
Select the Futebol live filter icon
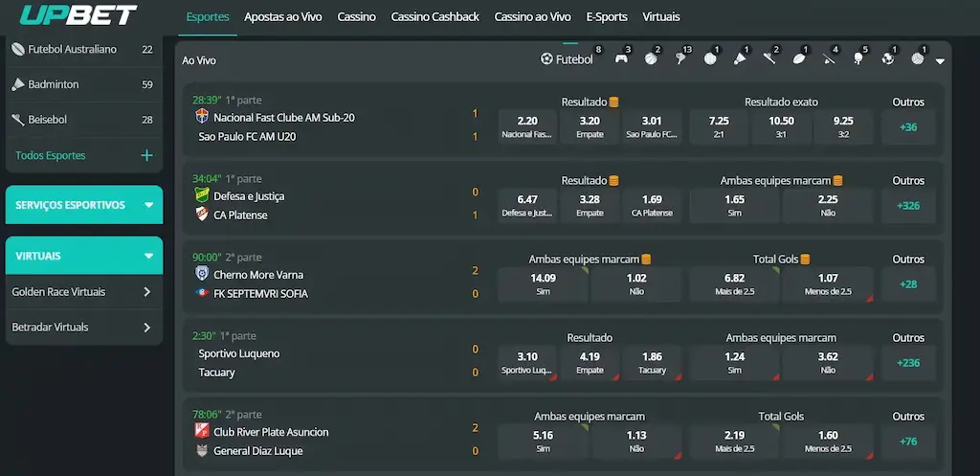pos(546,58)
